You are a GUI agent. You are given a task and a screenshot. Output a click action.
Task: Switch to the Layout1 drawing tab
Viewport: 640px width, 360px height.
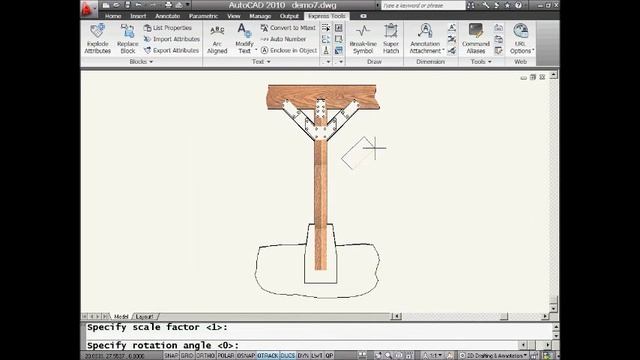tap(144, 316)
